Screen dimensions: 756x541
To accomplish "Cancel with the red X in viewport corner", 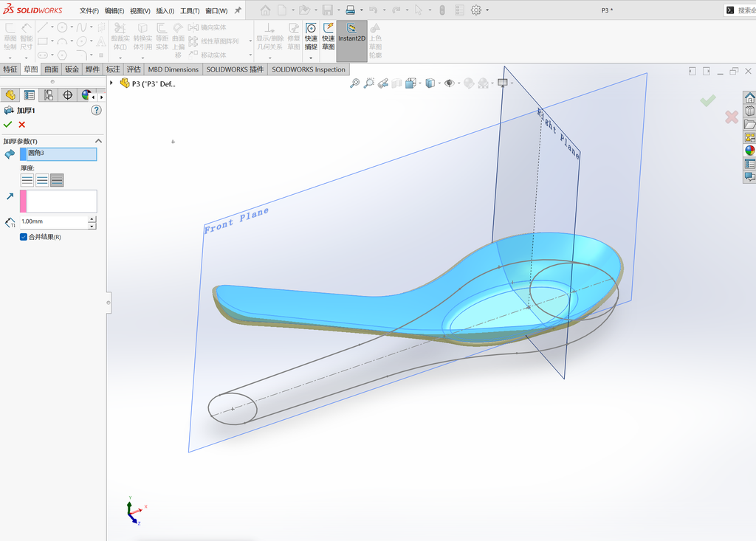I will click(x=732, y=117).
